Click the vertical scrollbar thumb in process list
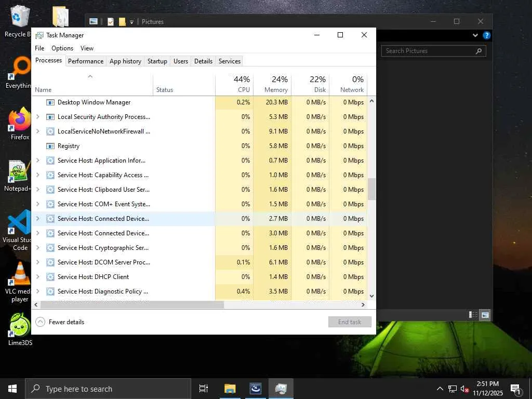Screen dimensions: 532x399 (371, 189)
